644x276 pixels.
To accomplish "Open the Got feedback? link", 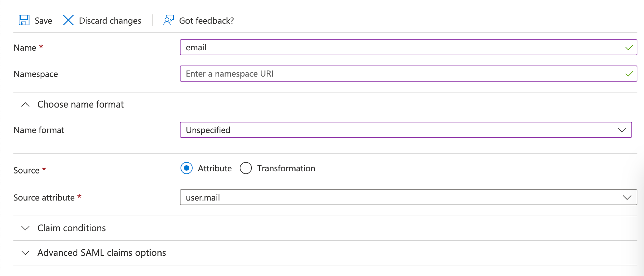I will point(206,21).
